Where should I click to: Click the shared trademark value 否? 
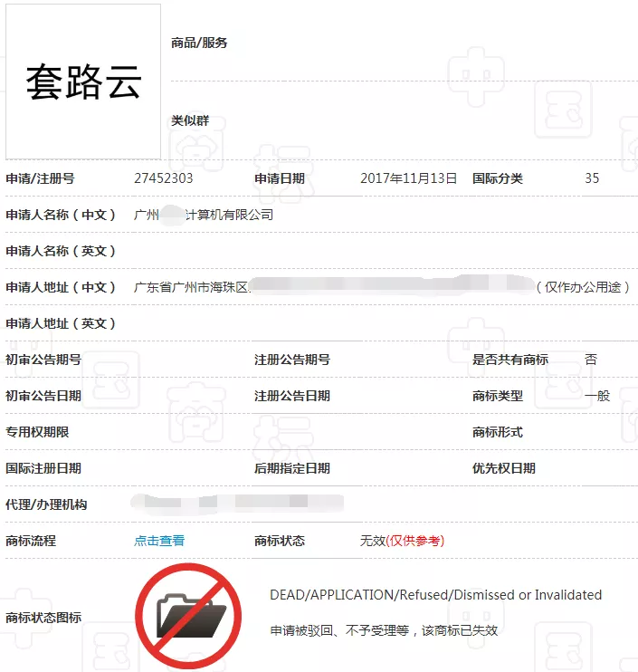(591, 360)
